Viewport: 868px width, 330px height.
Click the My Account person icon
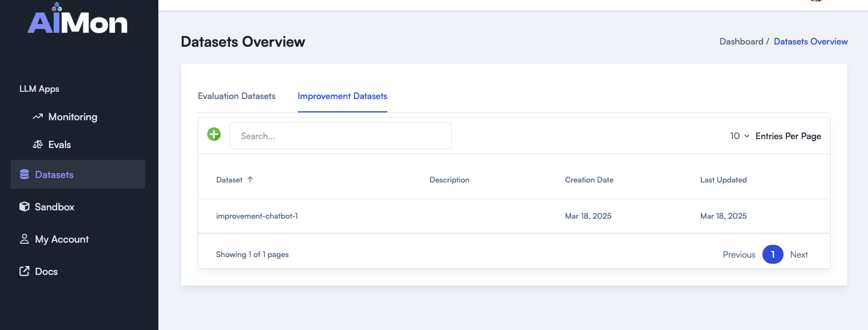coord(24,239)
